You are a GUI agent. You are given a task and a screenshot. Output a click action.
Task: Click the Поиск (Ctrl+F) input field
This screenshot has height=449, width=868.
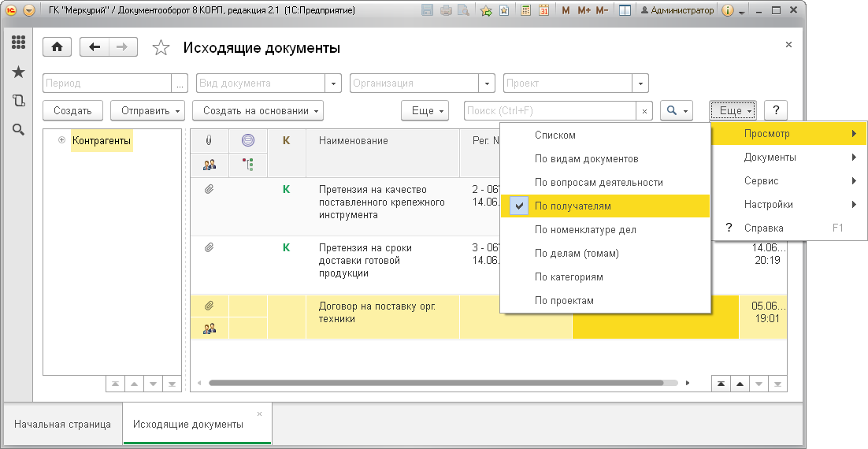pos(551,111)
